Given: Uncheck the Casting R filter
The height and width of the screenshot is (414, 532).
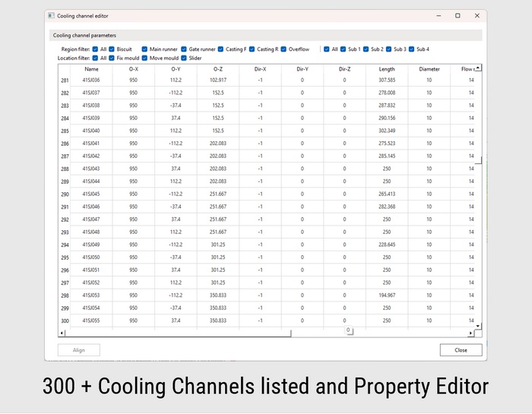Looking at the screenshot, I should (252, 49).
